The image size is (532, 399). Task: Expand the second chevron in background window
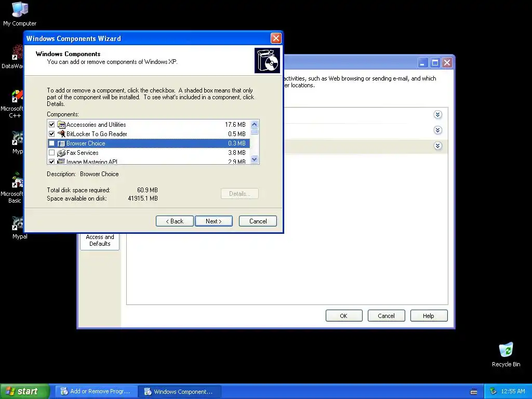(437, 130)
